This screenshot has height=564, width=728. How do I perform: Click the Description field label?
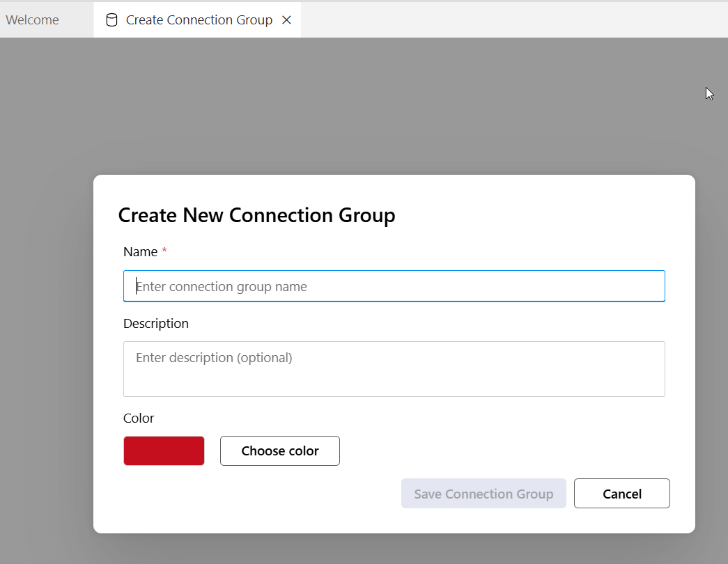point(156,324)
